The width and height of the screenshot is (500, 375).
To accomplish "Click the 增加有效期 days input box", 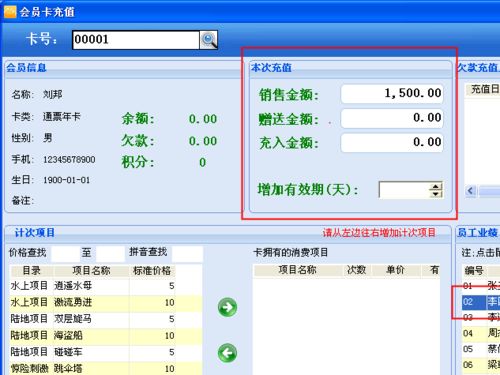I will click(x=404, y=190).
